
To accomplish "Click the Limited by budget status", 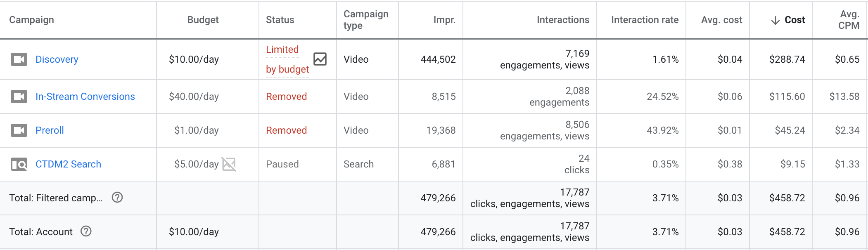I will pyautogui.click(x=287, y=59).
